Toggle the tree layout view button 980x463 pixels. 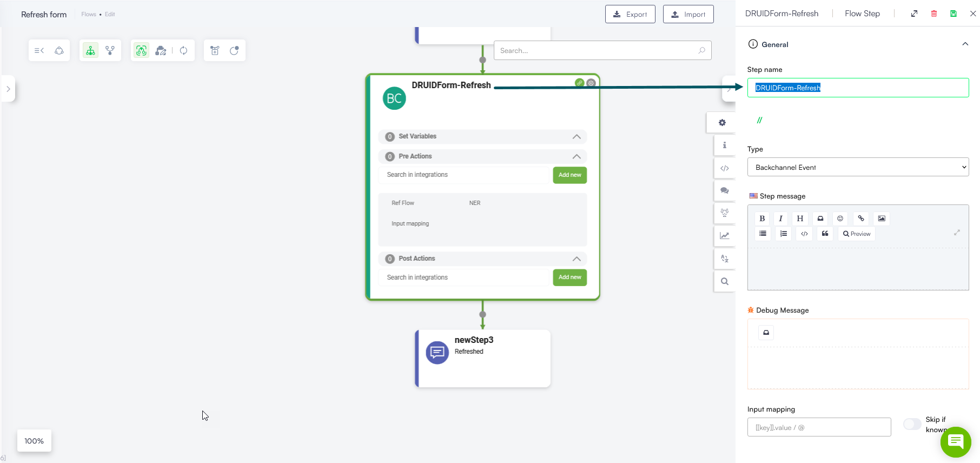pyautogui.click(x=90, y=50)
